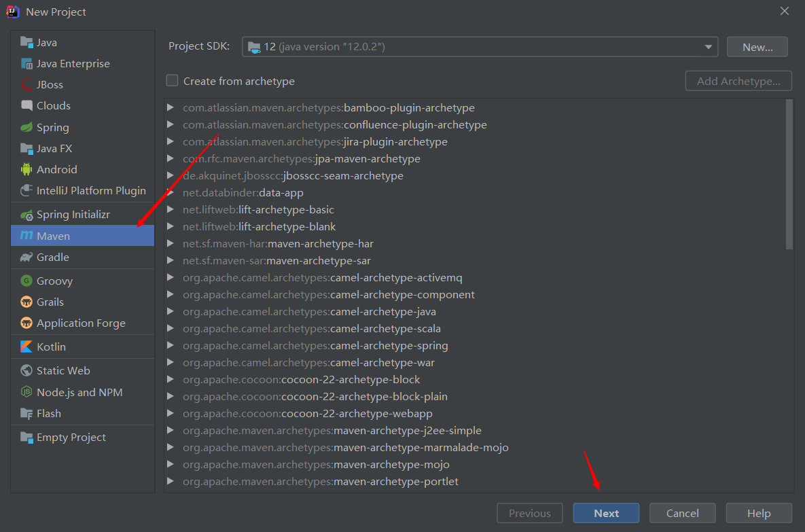805x532 pixels.
Task: Select the Java project type icon
Action: [26, 42]
